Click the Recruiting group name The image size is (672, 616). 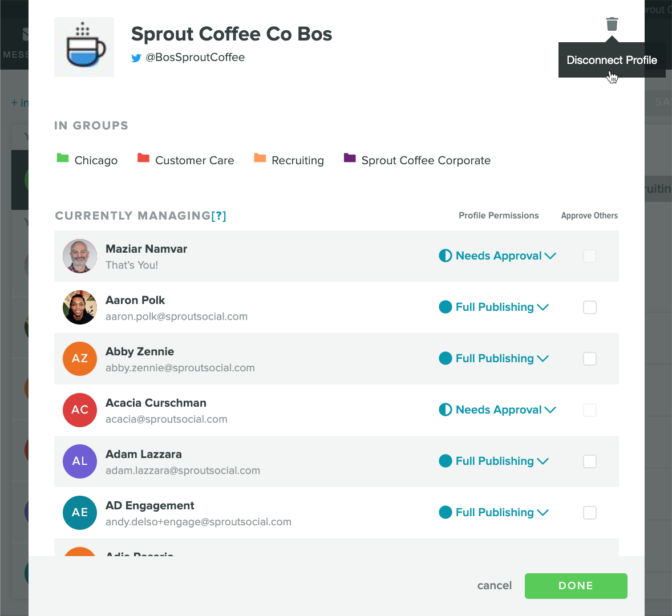(x=298, y=161)
